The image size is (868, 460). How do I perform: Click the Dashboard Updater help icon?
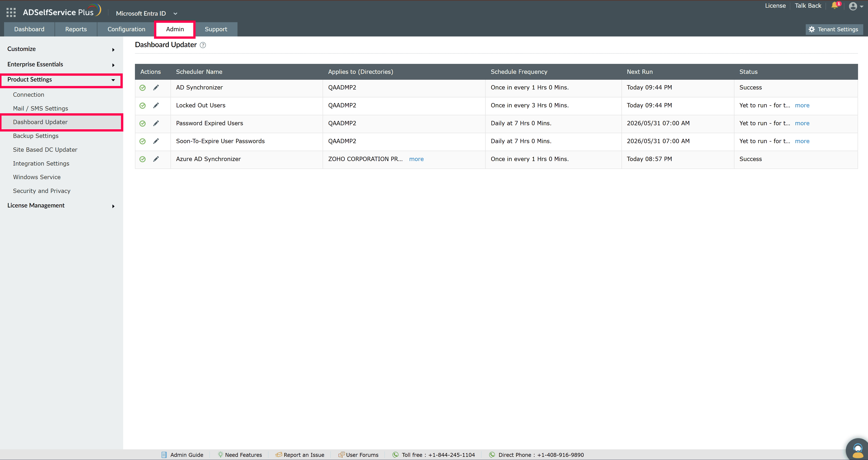pyautogui.click(x=203, y=45)
